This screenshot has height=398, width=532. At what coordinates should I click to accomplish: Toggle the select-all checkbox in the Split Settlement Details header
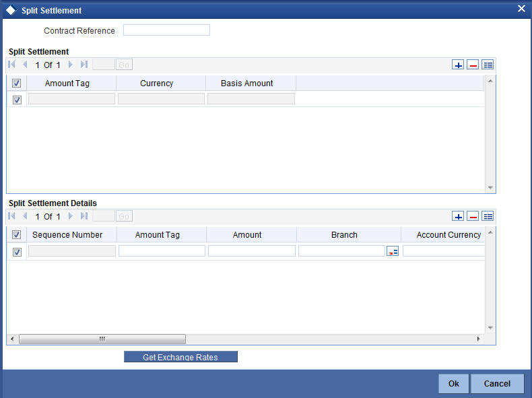pyautogui.click(x=16, y=234)
